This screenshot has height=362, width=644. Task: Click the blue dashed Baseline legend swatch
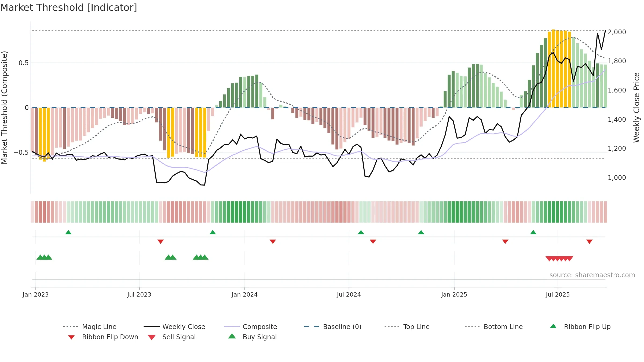pyautogui.click(x=312, y=327)
